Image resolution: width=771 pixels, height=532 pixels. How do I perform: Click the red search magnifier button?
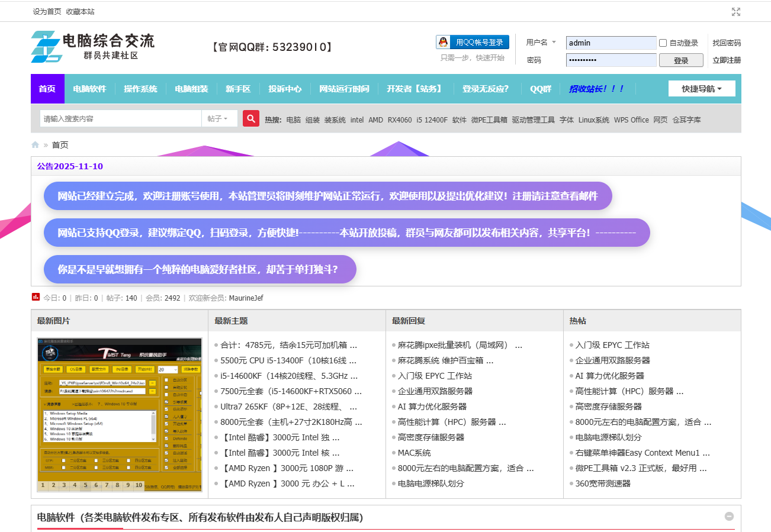click(x=251, y=118)
